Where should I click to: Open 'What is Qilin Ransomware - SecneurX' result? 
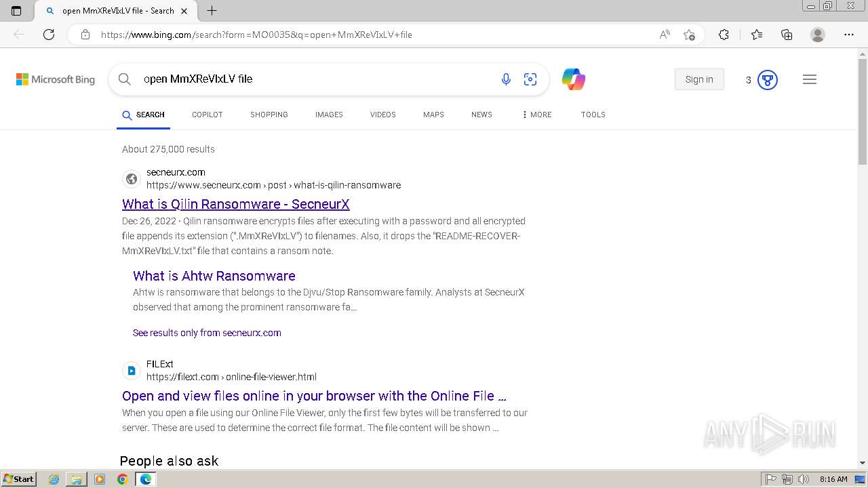point(236,204)
